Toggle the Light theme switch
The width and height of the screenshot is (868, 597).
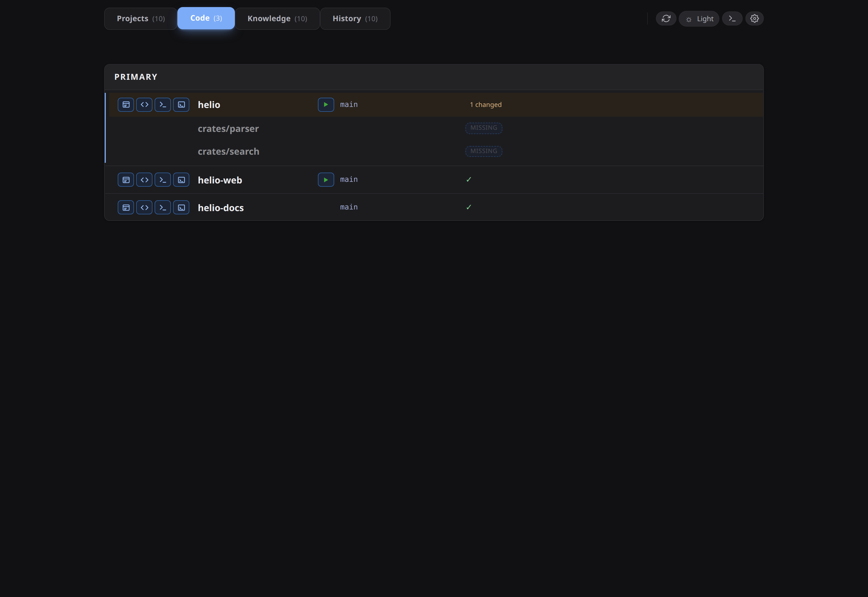(699, 18)
